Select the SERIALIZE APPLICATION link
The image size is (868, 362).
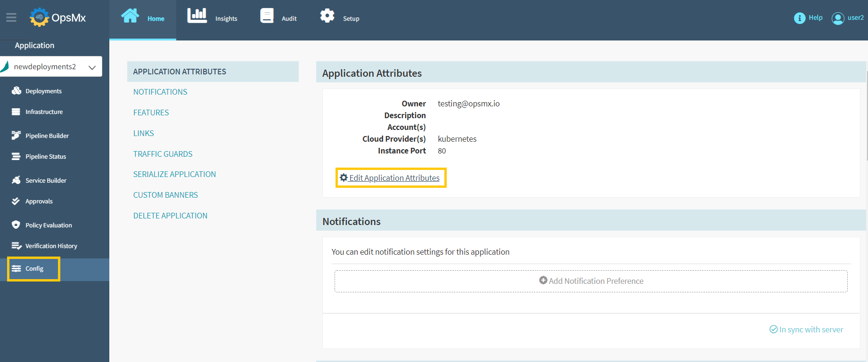point(174,174)
